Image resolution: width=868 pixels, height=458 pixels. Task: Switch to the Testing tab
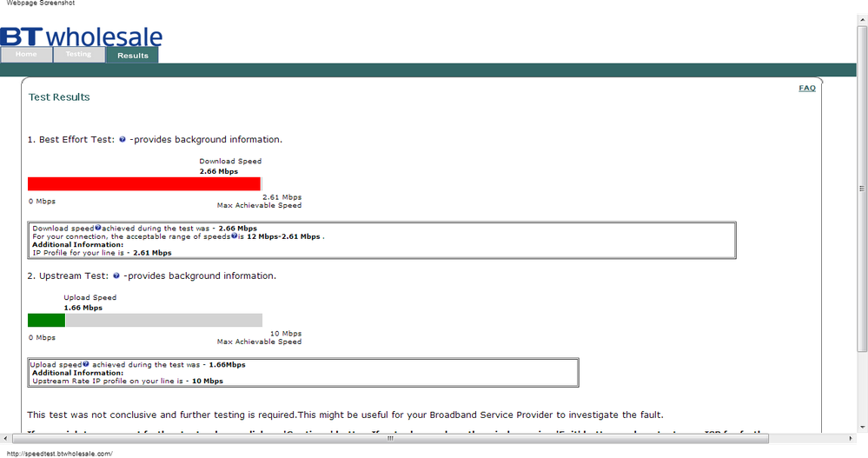[78, 54]
